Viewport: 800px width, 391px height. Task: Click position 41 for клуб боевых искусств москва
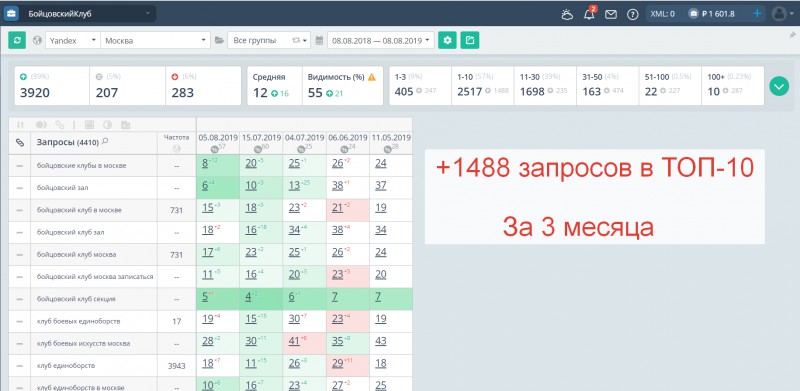tap(294, 341)
